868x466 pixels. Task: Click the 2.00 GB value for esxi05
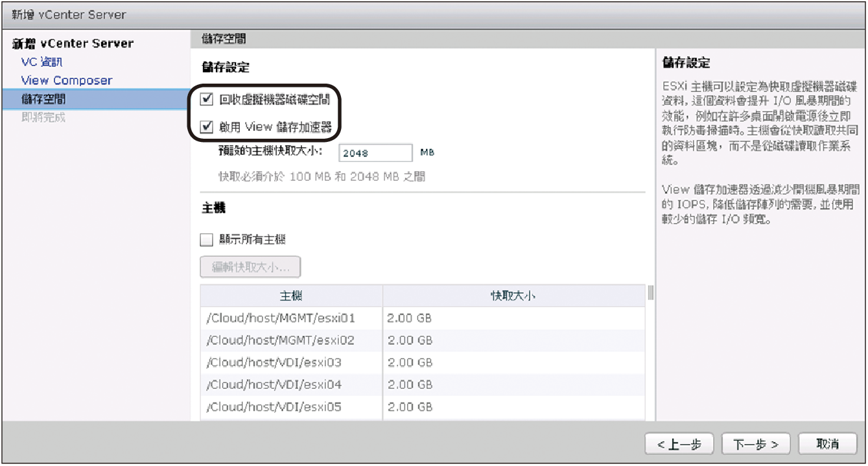(410, 407)
